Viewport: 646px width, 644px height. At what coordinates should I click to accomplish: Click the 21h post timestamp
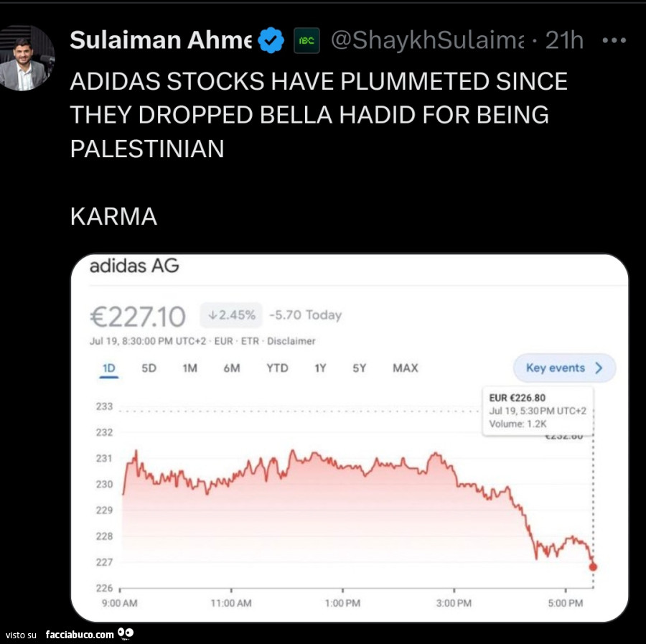564,41
